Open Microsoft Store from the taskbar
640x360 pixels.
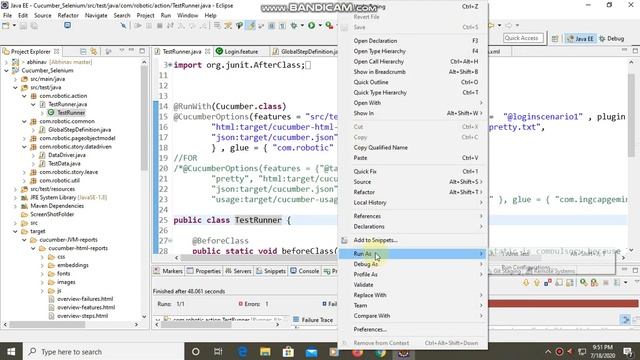point(288,351)
